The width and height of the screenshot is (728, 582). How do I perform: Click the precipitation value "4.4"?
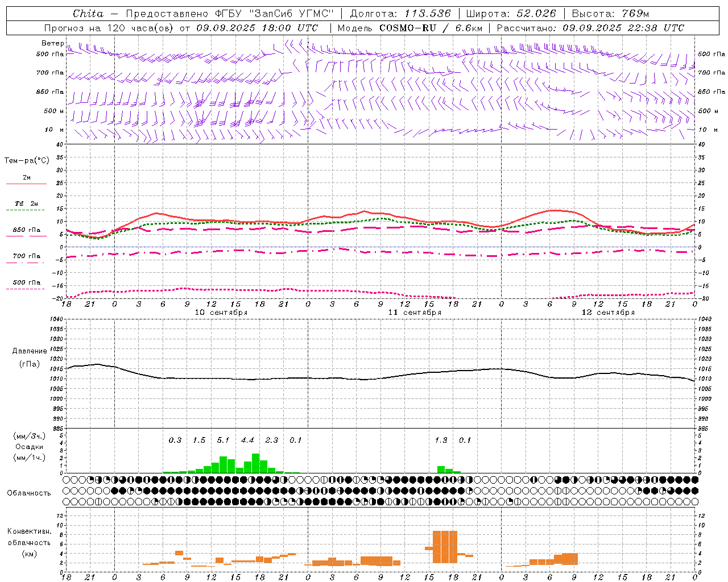[247, 440]
